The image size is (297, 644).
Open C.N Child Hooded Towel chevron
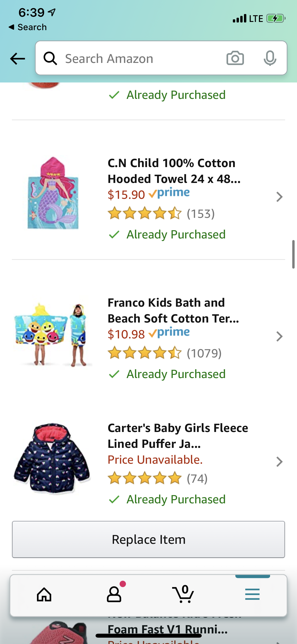coord(279,197)
